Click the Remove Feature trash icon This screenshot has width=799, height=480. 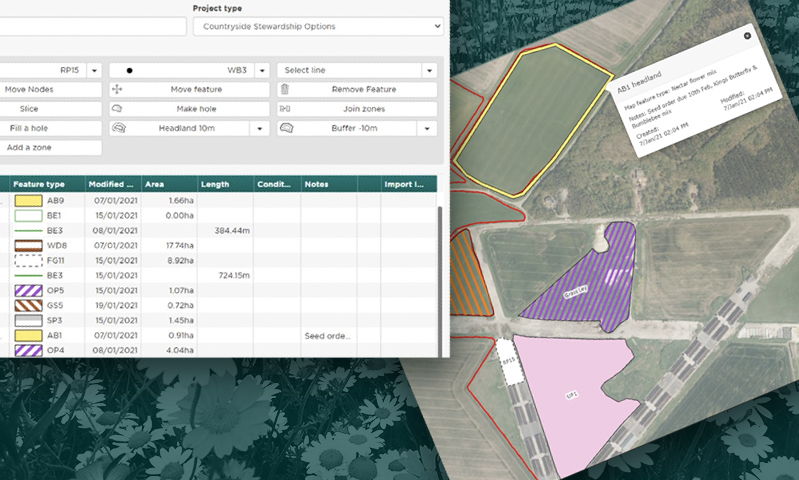pyautogui.click(x=285, y=89)
